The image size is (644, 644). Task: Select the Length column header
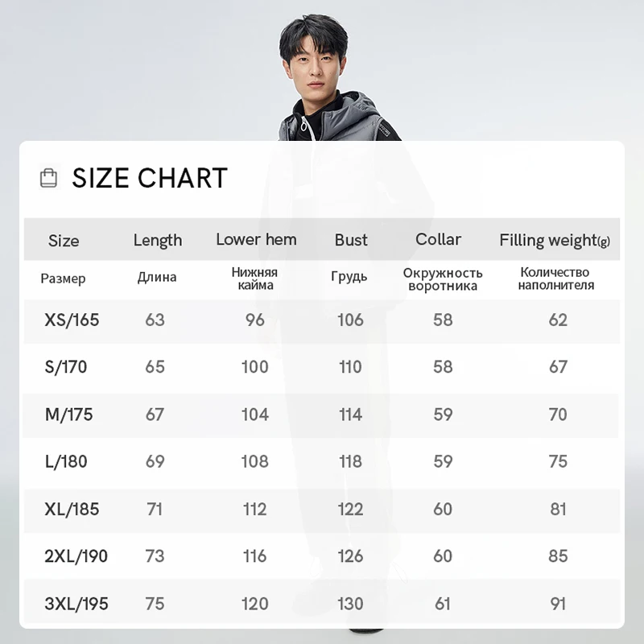tap(158, 240)
